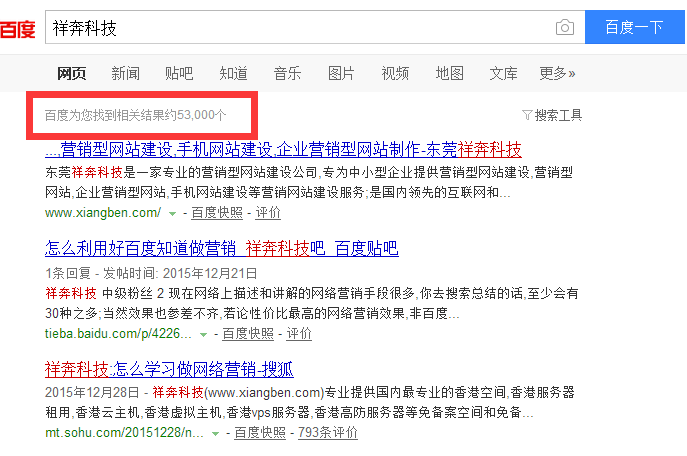This screenshot has height=456, width=687.
Task: Click the mt.sohu.com/20151228/n... URL
Action: tap(124, 433)
